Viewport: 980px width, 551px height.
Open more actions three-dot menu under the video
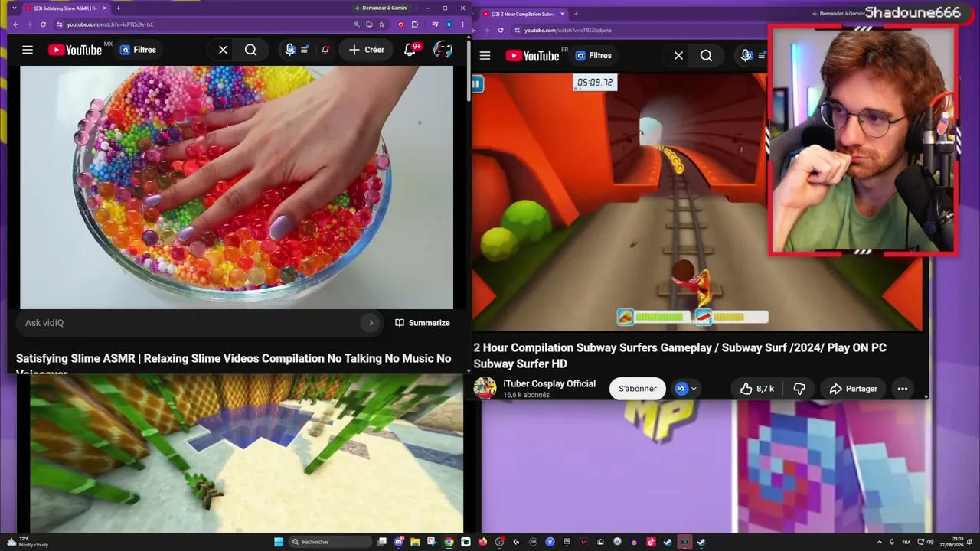[903, 389]
